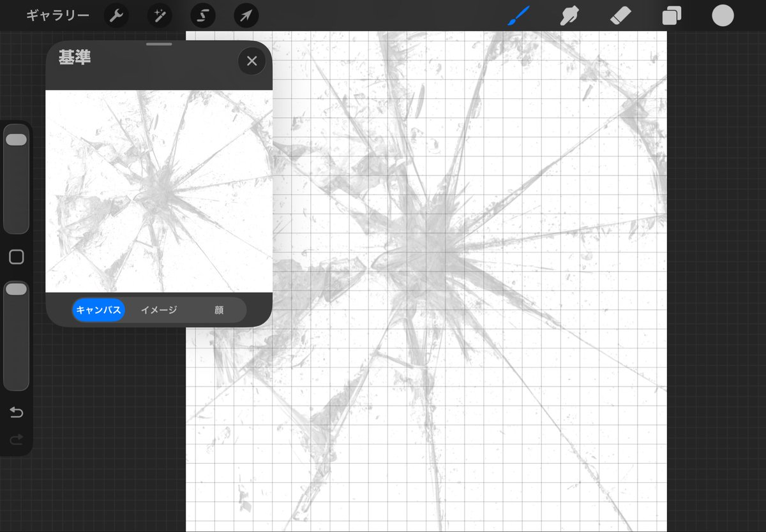Switch reference to Face (顔) tab

pyautogui.click(x=219, y=310)
